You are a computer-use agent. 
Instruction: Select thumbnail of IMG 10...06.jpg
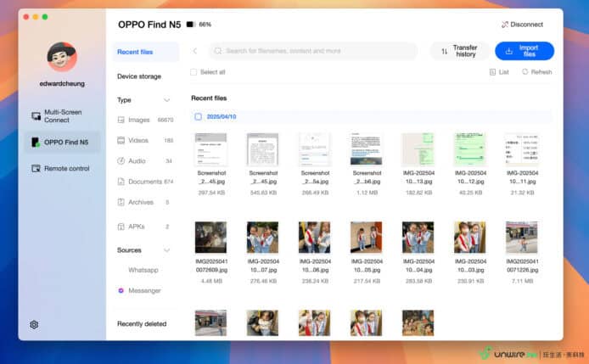[x=314, y=238]
